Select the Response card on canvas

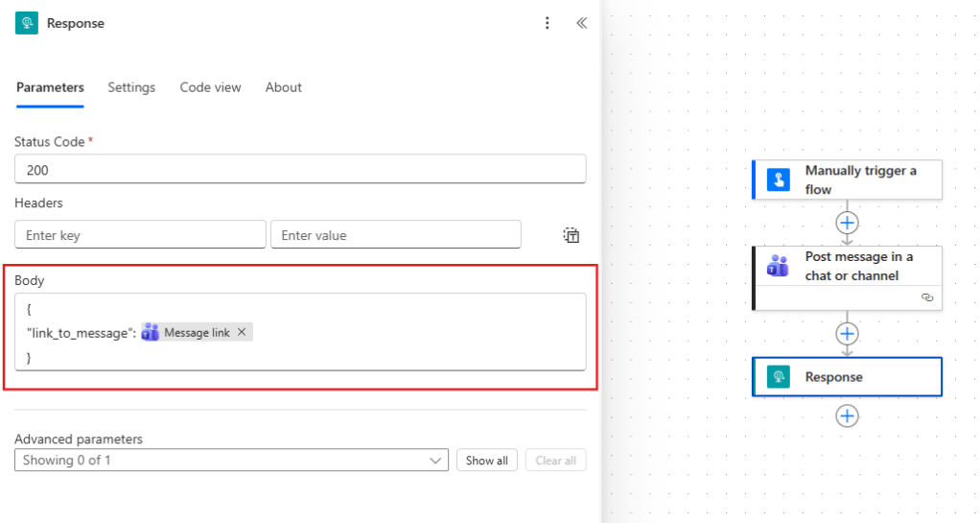(x=847, y=376)
